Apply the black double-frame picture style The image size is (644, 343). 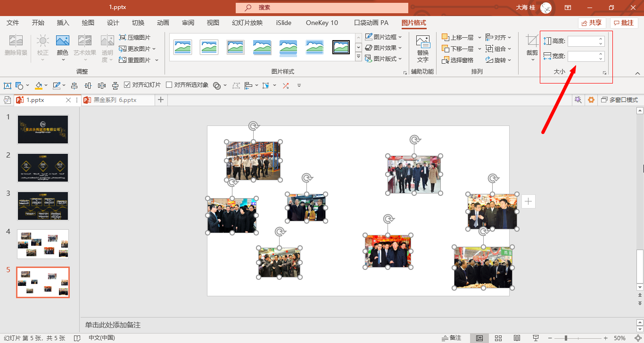coord(341,47)
